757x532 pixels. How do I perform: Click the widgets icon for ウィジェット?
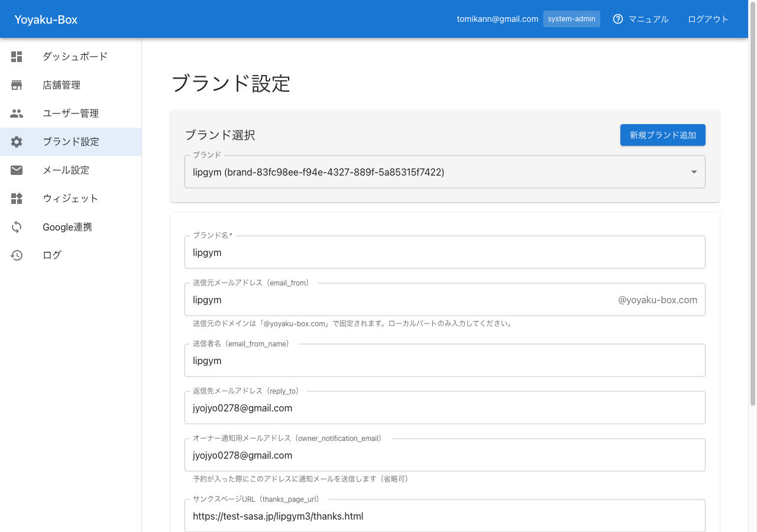pos(17,199)
